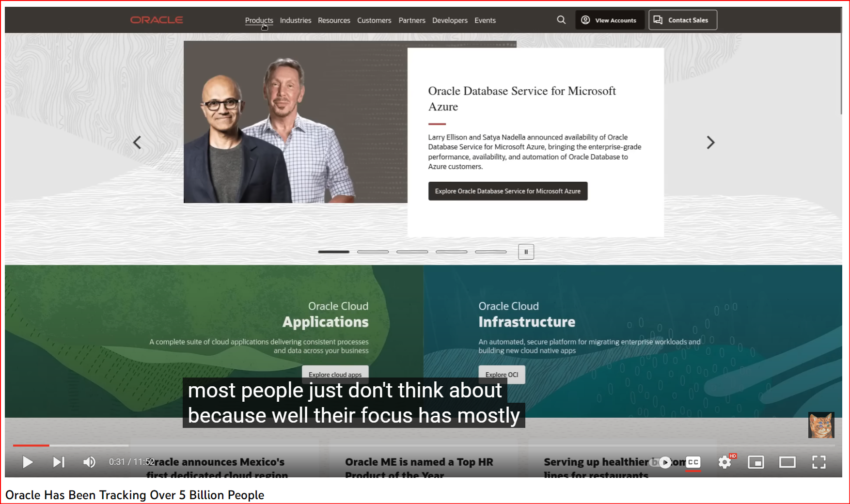Select the second carousel slide indicator
Viewport: 850px width, 504px height.
tap(373, 252)
